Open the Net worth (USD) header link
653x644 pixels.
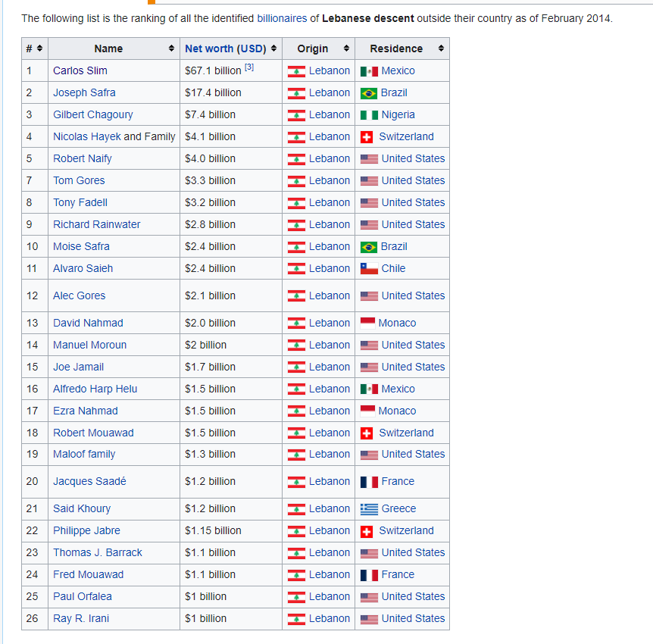225,48
